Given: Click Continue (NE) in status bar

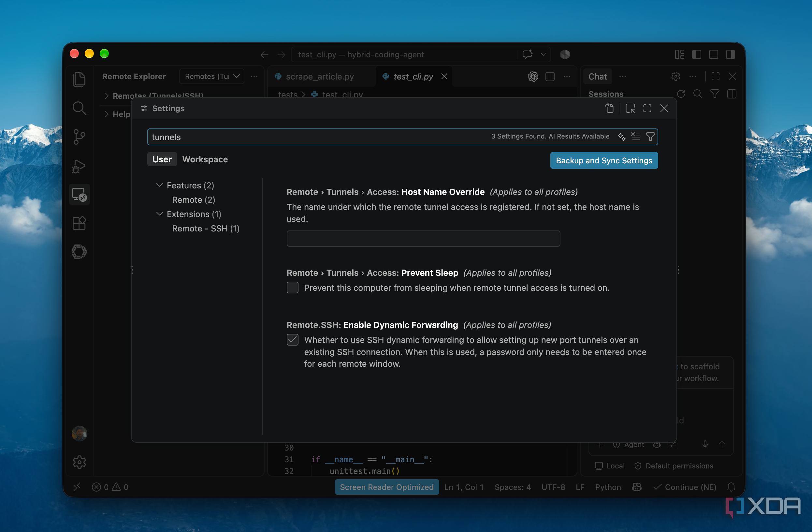Looking at the screenshot, I should coord(685,487).
